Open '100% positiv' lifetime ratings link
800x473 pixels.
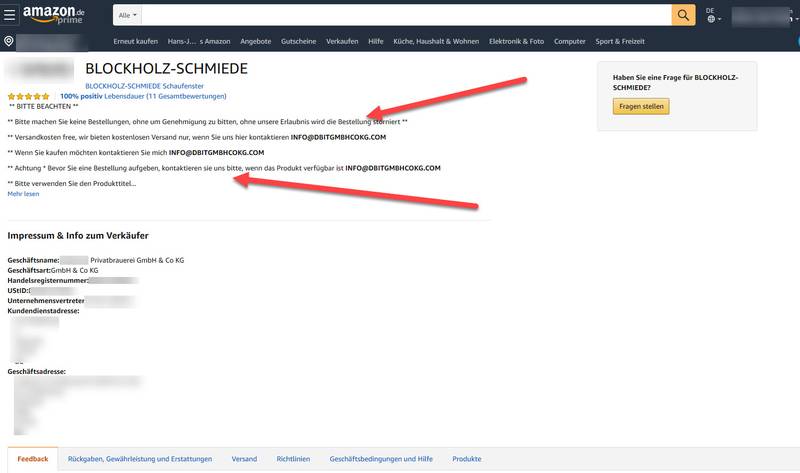click(143, 96)
